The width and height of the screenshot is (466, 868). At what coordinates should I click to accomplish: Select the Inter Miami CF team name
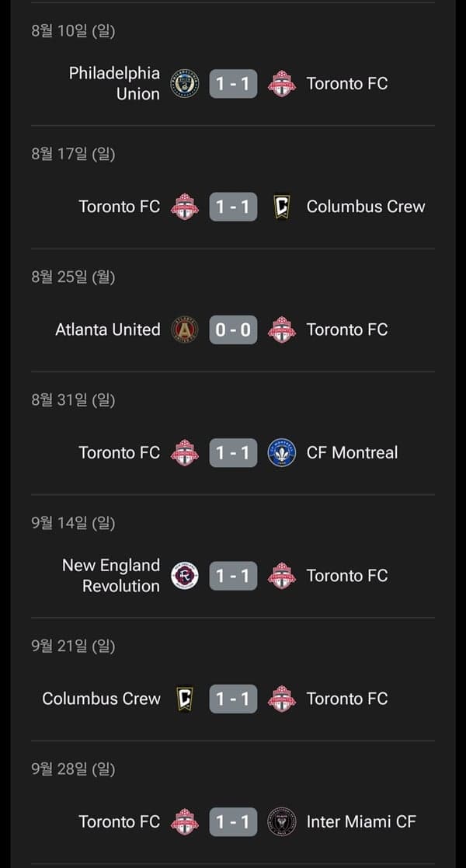[x=361, y=821]
